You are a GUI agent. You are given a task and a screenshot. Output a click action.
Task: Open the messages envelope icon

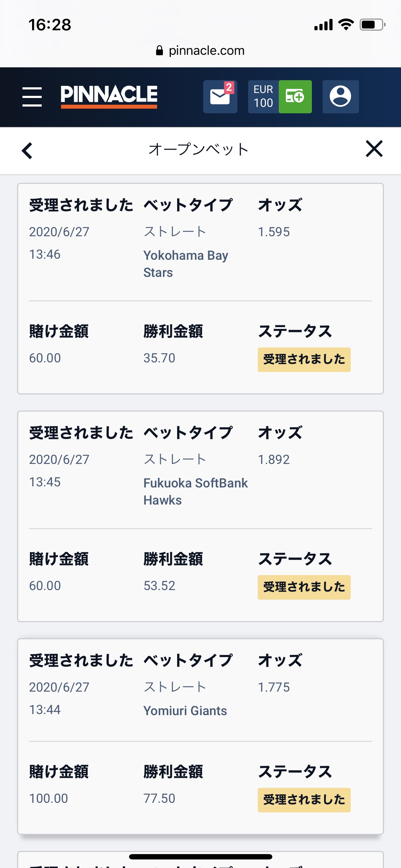[x=220, y=97]
